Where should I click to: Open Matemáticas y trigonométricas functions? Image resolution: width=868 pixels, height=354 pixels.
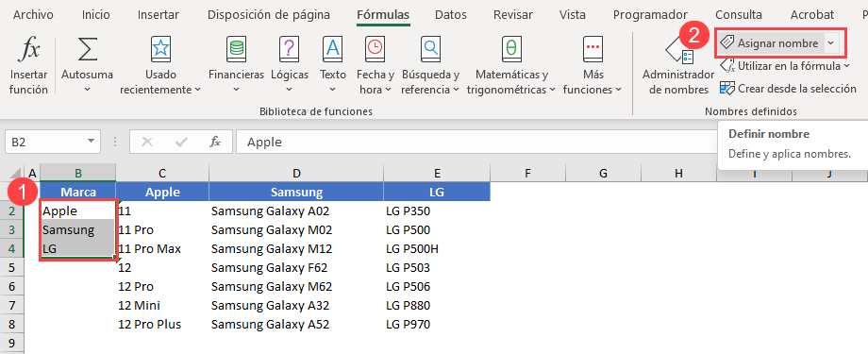511,66
